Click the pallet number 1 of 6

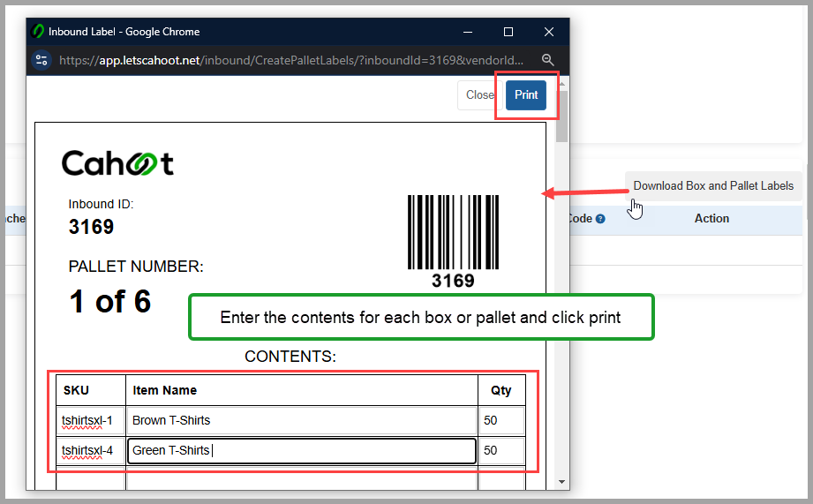110,301
